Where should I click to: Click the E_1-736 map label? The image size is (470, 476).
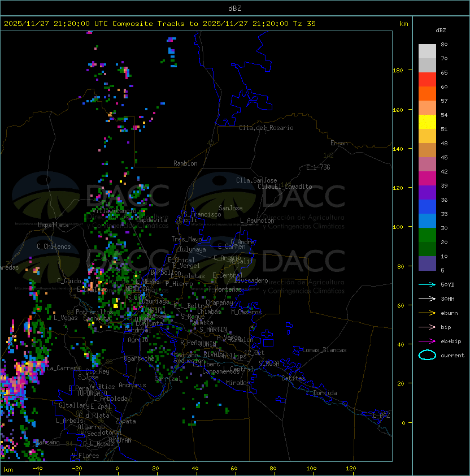pyautogui.click(x=318, y=167)
